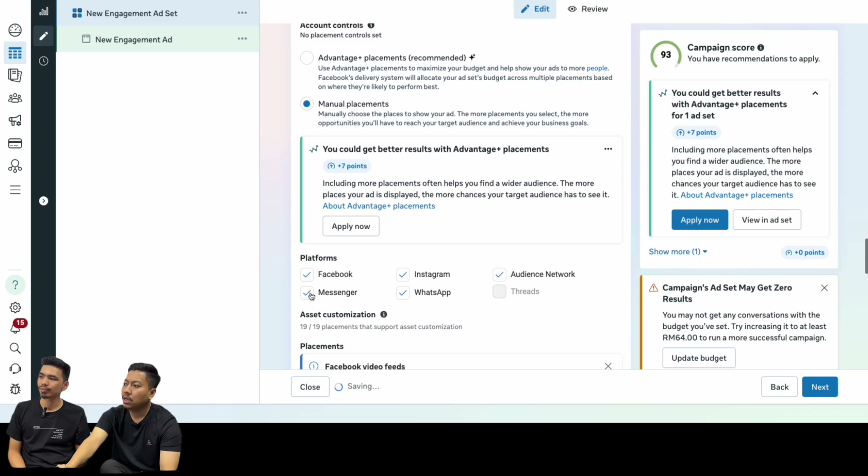Uncheck the WhatsApp platform checkbox
This screenshot has width=868, height=476.
[403, 292]
